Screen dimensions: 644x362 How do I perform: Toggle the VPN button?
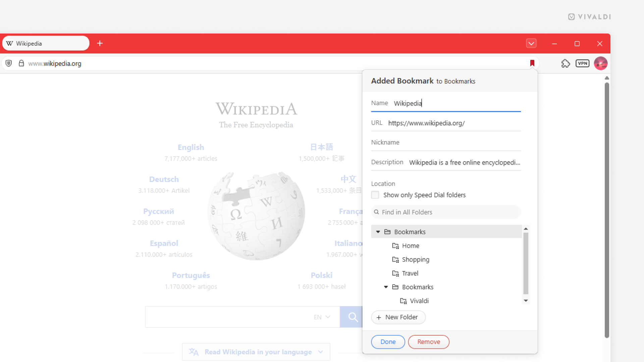point(583,63)
